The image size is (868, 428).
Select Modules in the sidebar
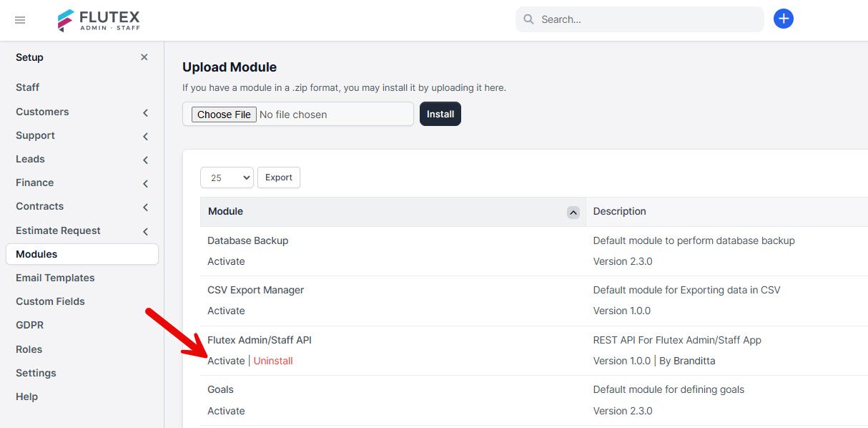[82, 254]
